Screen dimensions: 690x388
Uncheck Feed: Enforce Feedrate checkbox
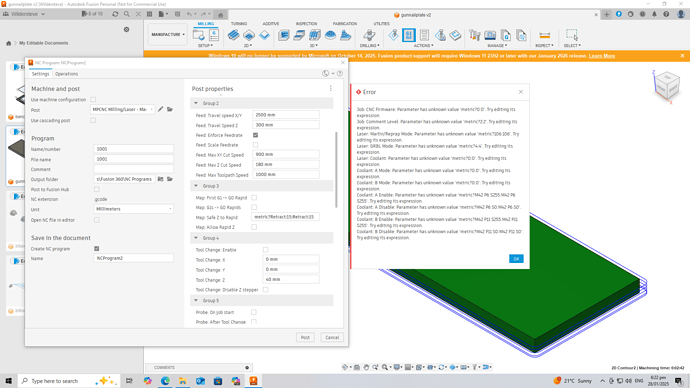[255, 135]
